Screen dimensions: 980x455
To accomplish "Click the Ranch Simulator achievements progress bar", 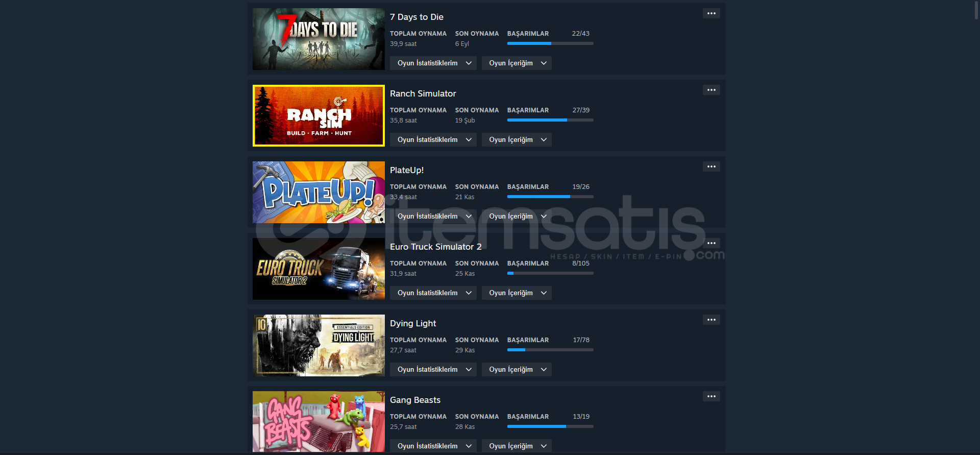I will coord(550,120).
